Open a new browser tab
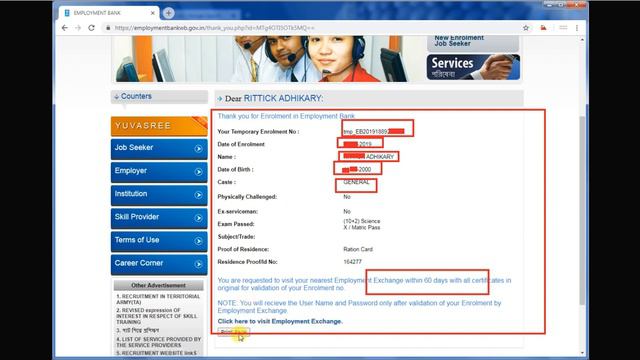 [169, 13]
